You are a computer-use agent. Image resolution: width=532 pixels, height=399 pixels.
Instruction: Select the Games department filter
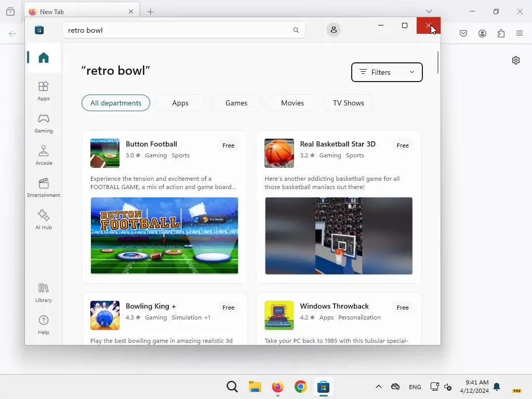tap(236, 103)
